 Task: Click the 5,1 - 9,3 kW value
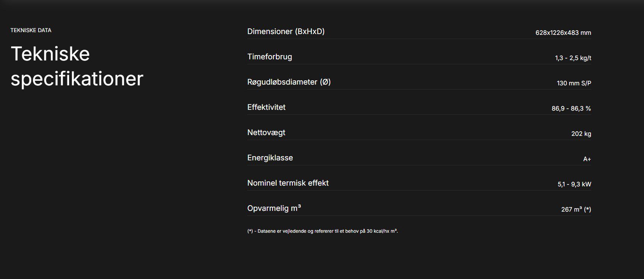point(574,184)
